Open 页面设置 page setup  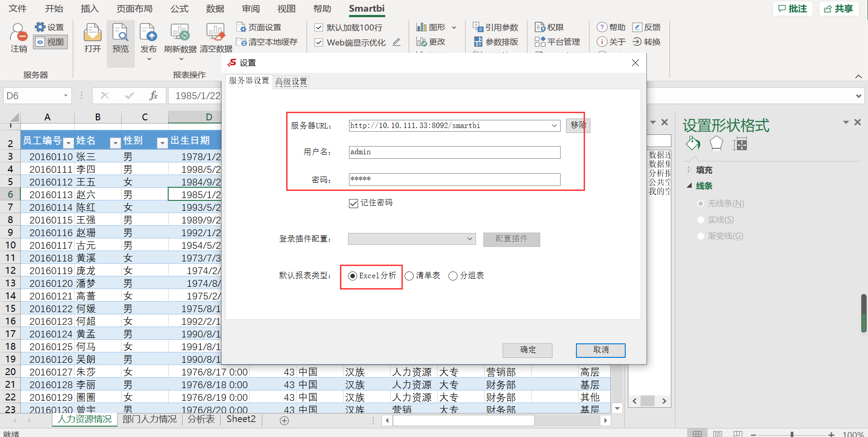click(x=259, y=27)
